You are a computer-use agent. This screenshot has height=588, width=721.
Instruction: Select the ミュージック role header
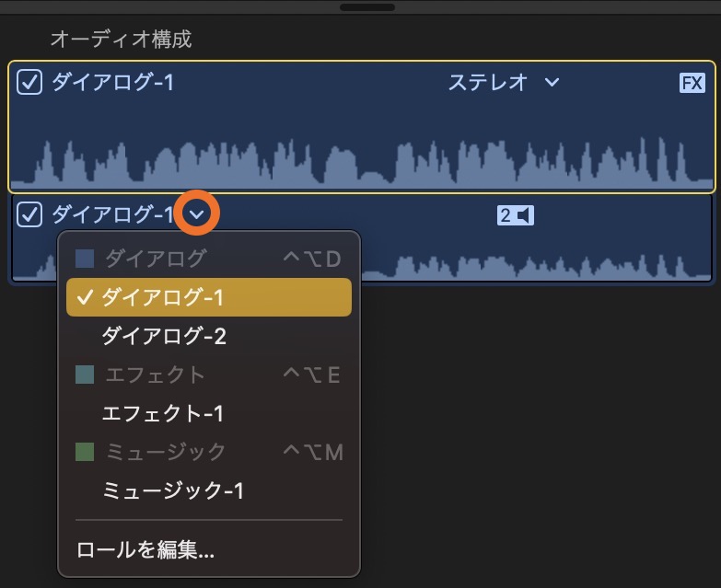(x=209, y=452)
